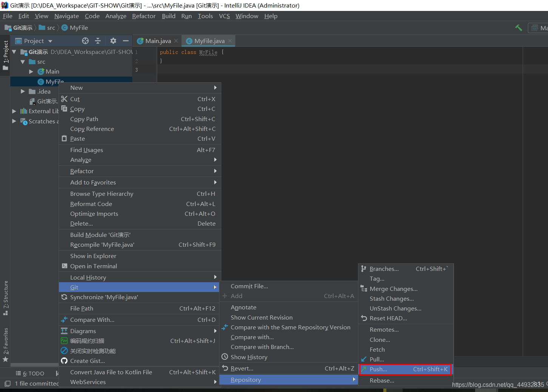Click the Merge Changes icon
Viewport: 548px width, 392px height.
(364, 289)
